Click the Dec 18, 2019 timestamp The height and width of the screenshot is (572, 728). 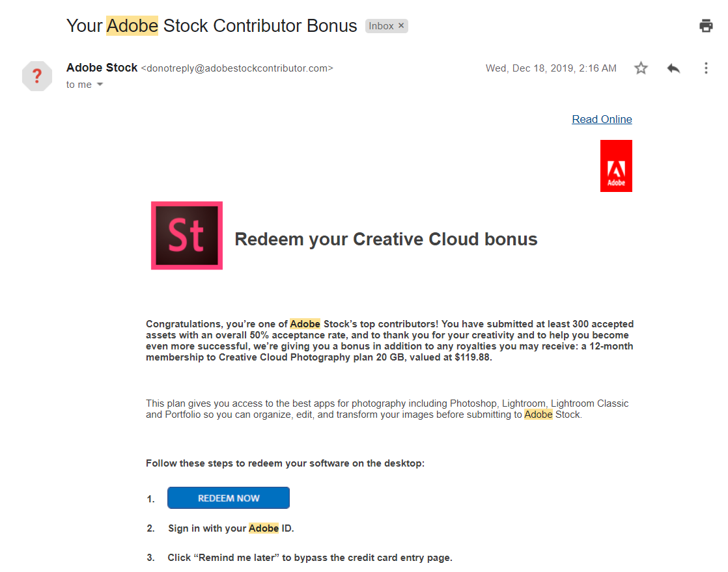551,68
